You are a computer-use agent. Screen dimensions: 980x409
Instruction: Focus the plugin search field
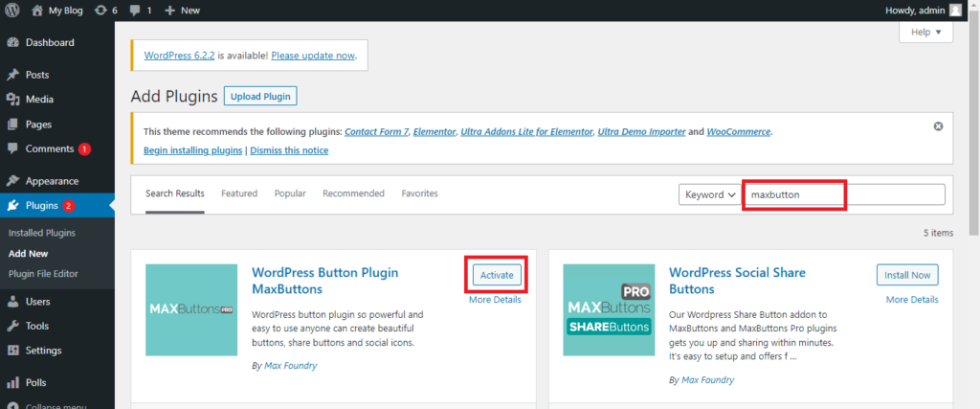tap(844, 194)
